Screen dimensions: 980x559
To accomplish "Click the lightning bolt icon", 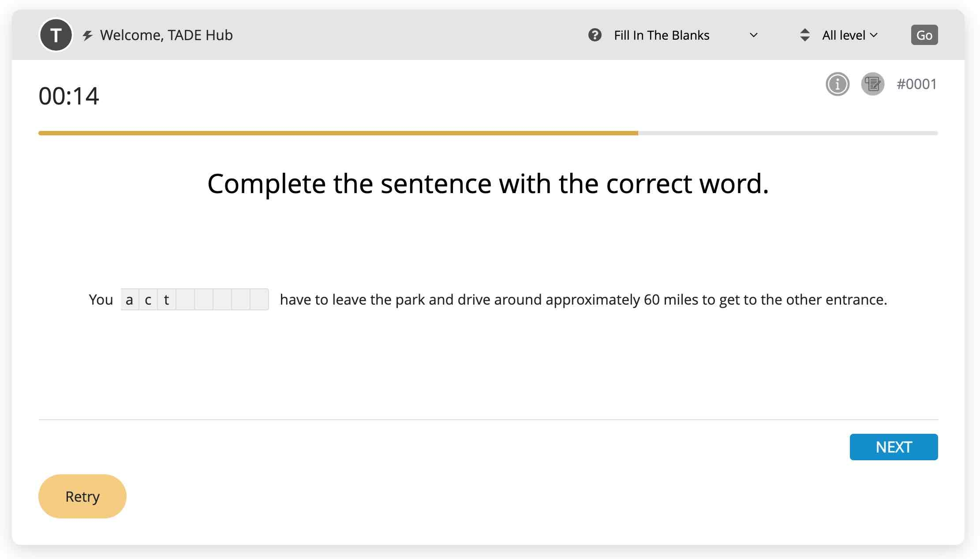I will pos(88,35).
